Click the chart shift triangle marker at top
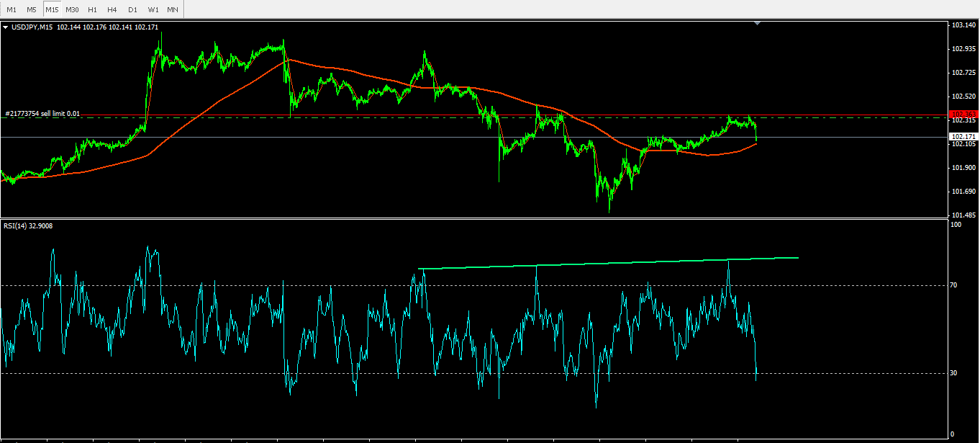The image size is (980, 443). pos(757,24)
